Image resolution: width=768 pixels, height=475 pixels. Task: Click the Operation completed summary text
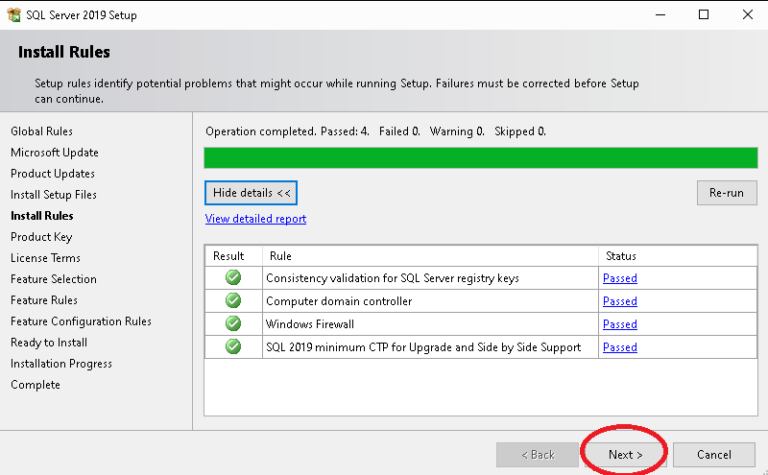[x=376, y=131]
